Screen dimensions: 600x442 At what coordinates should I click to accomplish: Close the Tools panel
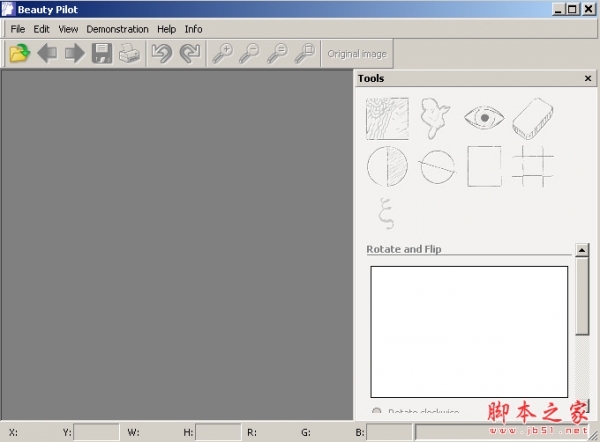[x=588, y=78]
